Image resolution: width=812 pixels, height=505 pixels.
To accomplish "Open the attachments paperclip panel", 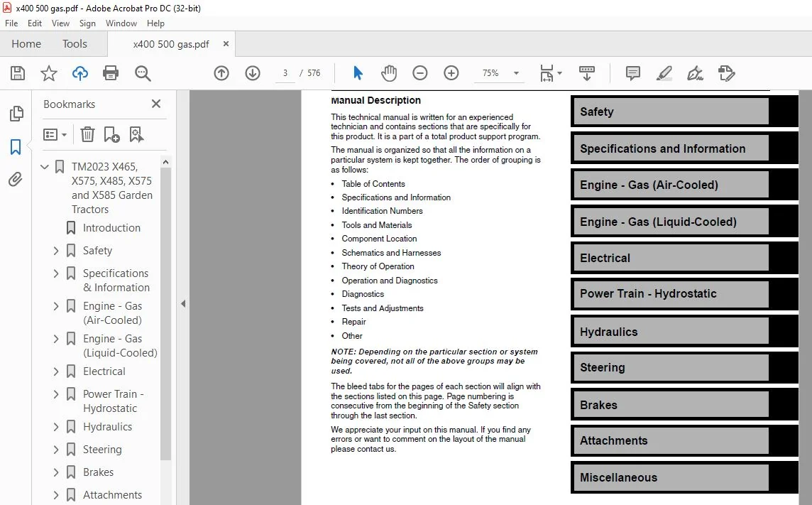I will click(x=16, y=179).
